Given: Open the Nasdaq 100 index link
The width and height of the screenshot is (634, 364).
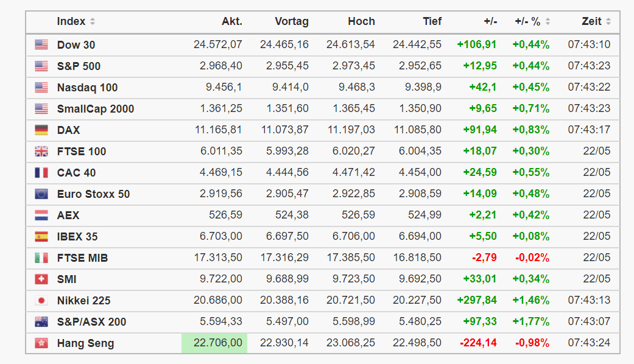Looking at the screenshot, I should 87,87.
